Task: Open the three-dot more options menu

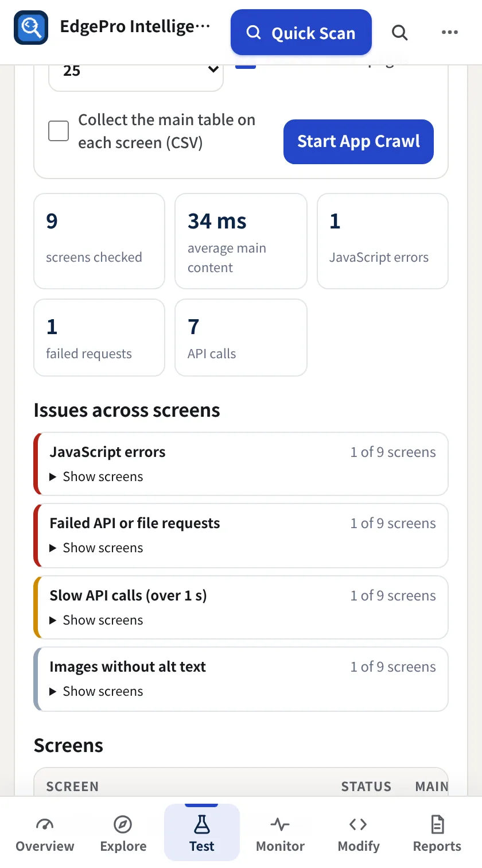Action: coord(450,33)
